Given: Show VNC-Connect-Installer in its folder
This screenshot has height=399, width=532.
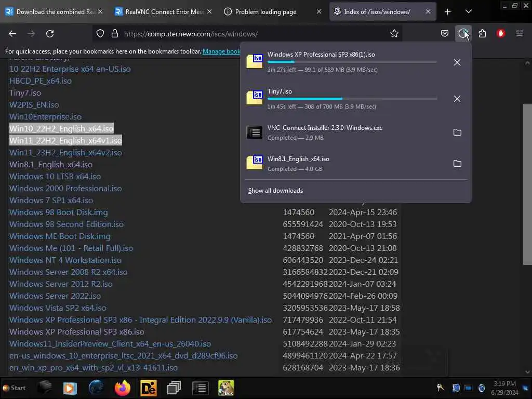Looking at the screenshot, I should click(457, 132).
